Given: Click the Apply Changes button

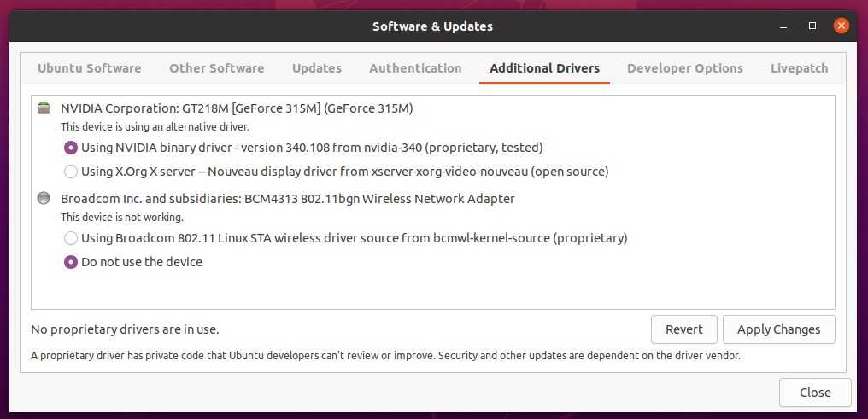Looking at the screenshot, I should tap(778, 329).
